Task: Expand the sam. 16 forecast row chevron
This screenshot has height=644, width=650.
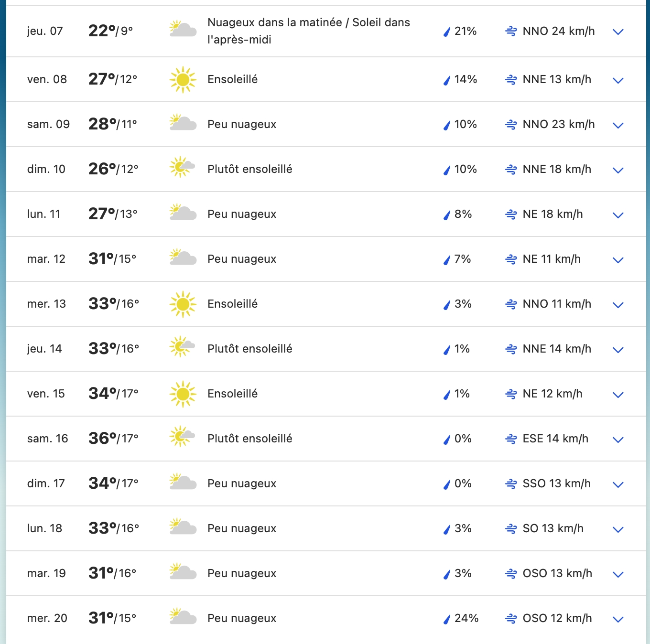Action: (x=618, y=440)
